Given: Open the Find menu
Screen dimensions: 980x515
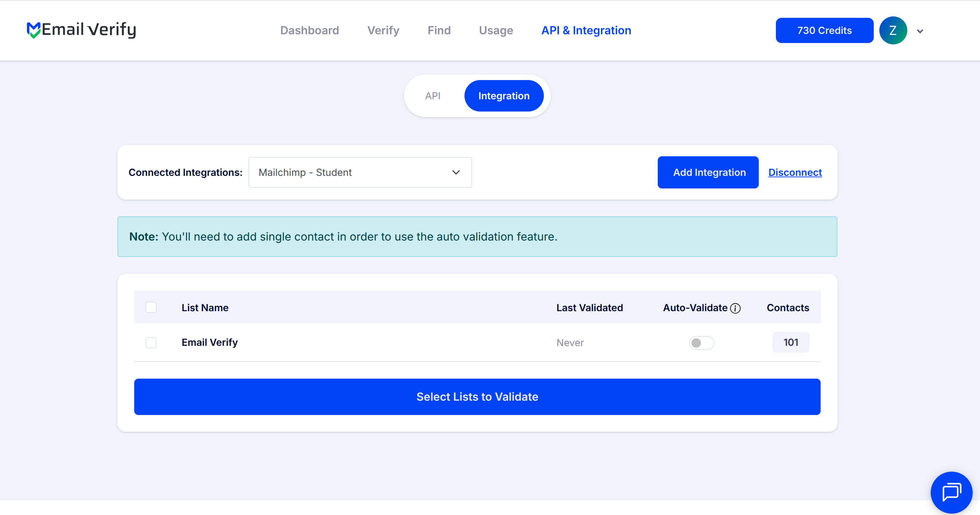Looking at the screenshot, I should 439,30.
